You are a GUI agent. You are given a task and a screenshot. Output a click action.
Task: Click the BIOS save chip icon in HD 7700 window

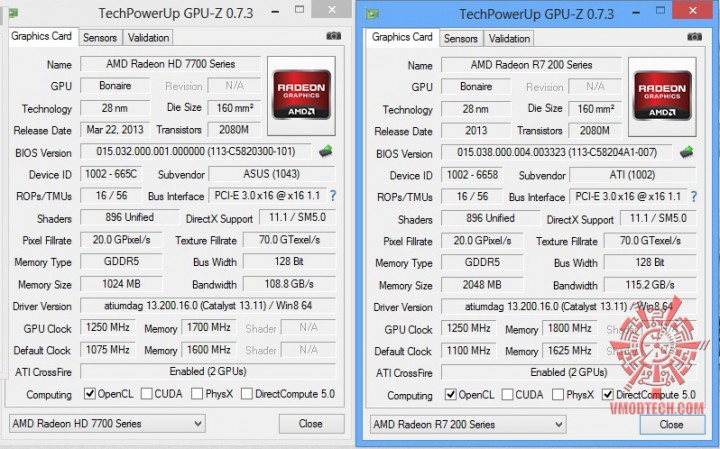click(x=326, y=151)
